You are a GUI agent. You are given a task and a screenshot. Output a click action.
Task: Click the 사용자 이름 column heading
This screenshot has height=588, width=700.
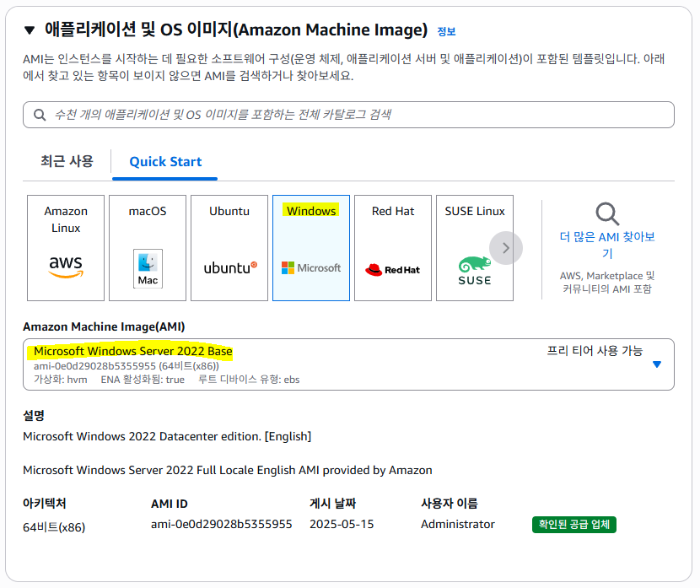[x=450, y=504]
